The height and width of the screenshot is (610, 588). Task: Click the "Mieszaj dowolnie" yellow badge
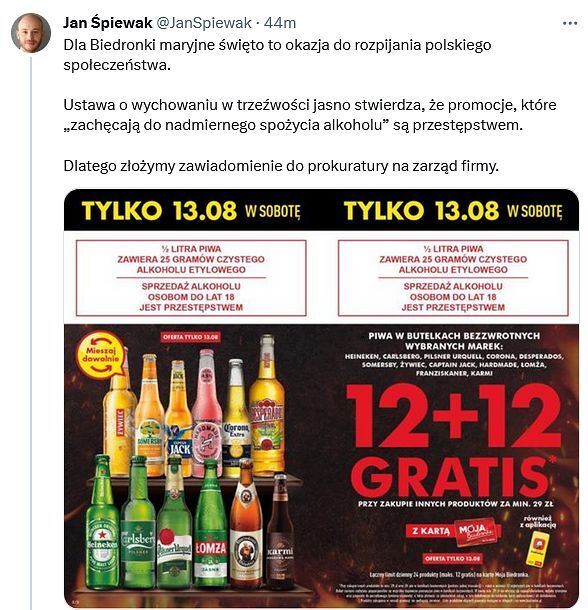[x=101, y=354]
